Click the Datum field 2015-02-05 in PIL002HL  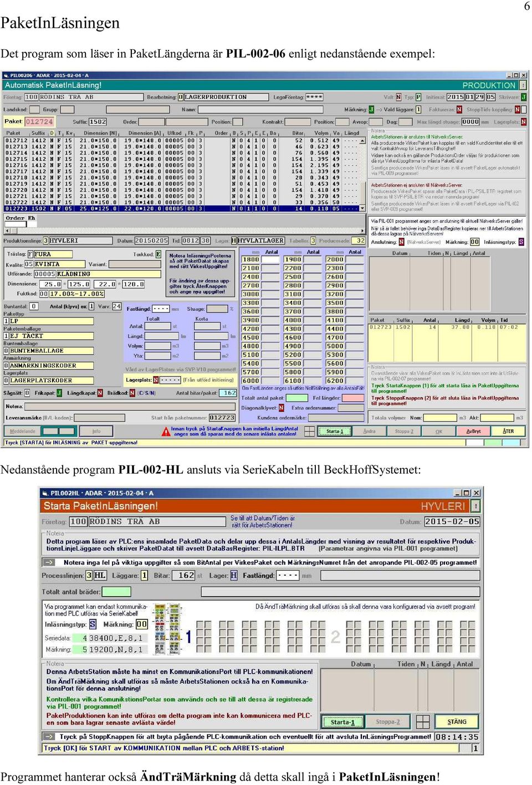[452, 521]
